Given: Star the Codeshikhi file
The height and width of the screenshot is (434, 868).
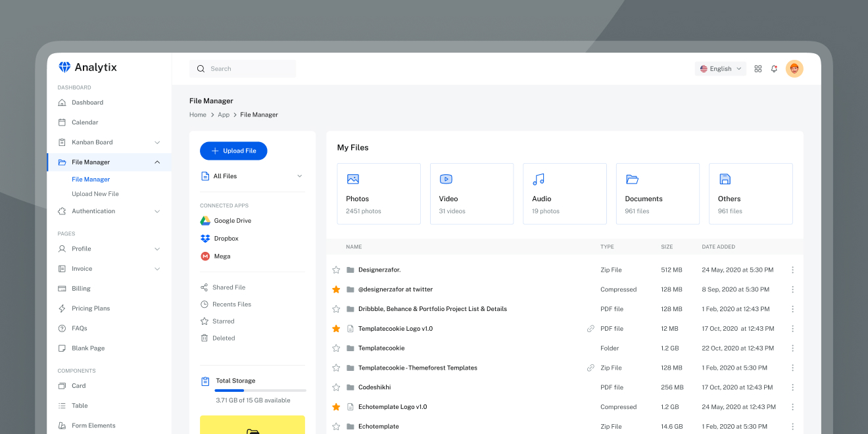Looking at the screenshot, I should point(336,387).
